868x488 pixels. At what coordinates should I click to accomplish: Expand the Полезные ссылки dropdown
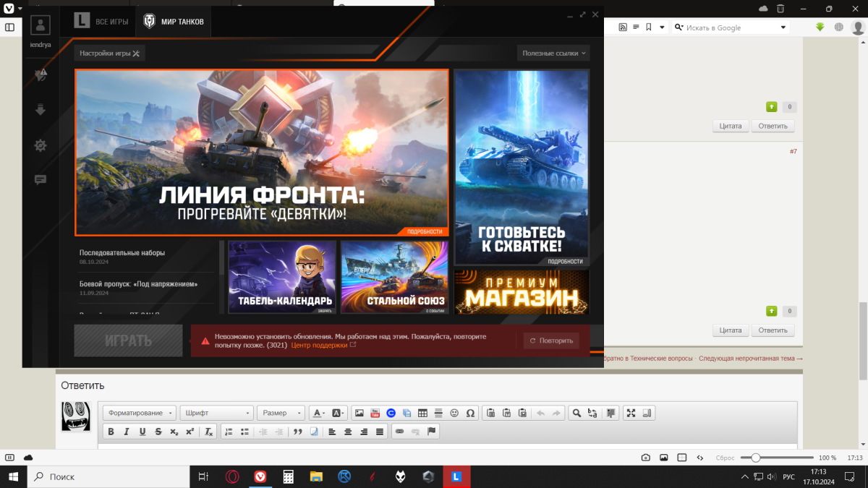pos(553,53)
